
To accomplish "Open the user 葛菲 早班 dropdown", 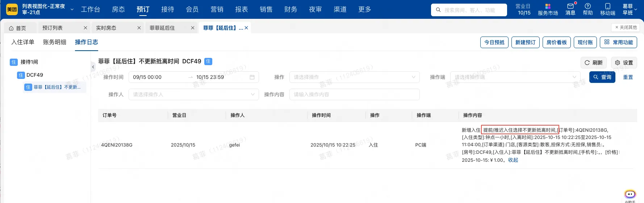I will tap(630, 9).
